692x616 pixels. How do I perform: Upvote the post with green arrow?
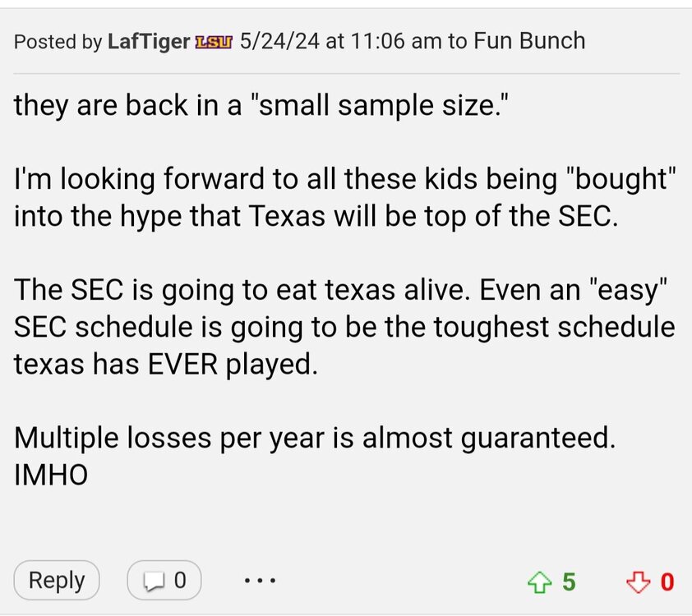pyautogui.click(x=538, y=582)
